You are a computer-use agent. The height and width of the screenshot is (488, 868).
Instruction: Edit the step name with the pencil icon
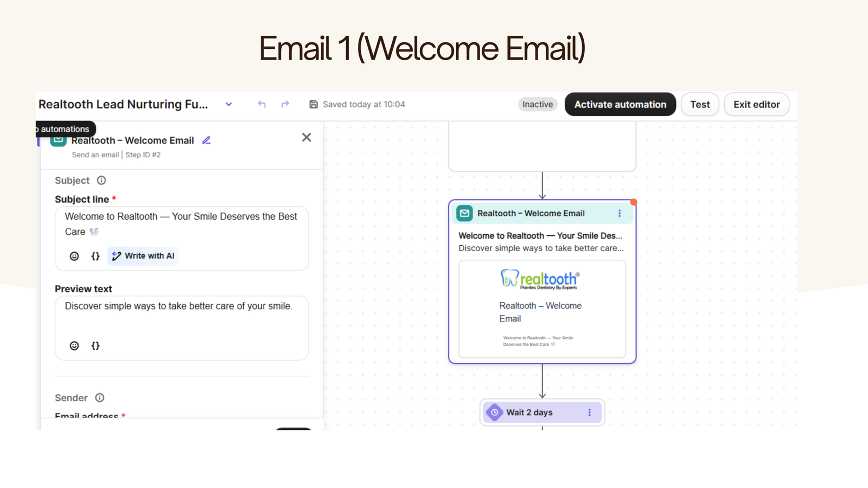click(x=206, y=140)
